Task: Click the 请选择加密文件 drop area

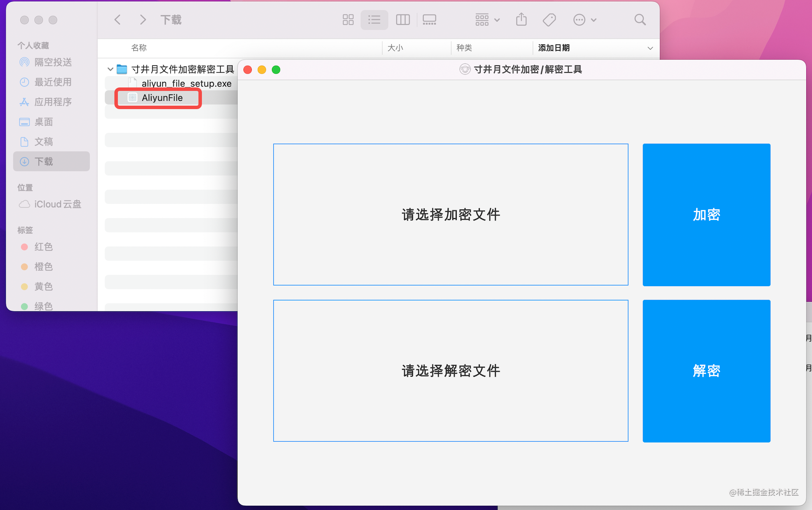Action: point(451,215)
